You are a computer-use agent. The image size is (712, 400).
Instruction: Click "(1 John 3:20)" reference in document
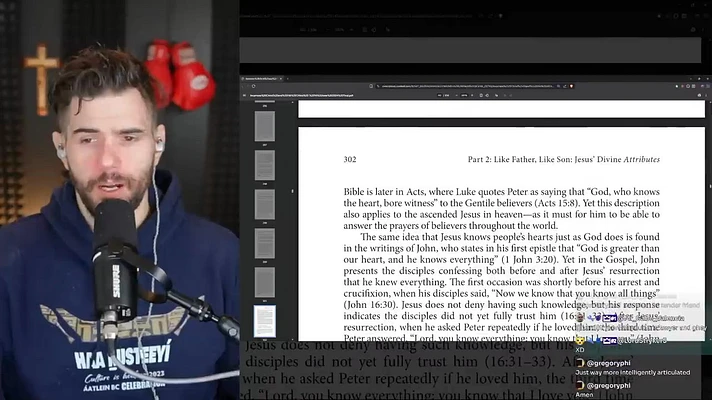(x=532, y=260)
